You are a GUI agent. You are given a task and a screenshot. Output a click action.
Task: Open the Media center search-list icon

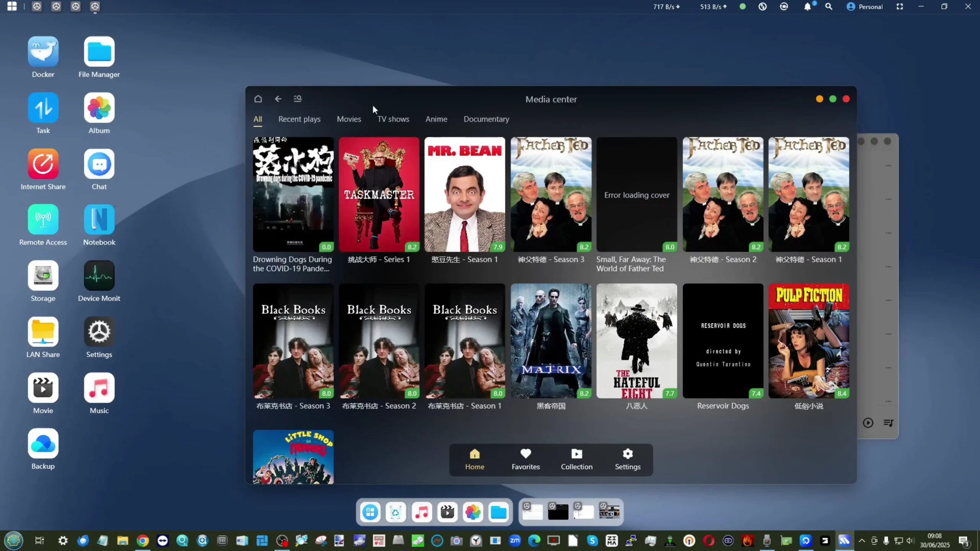(x=297, y=99)
